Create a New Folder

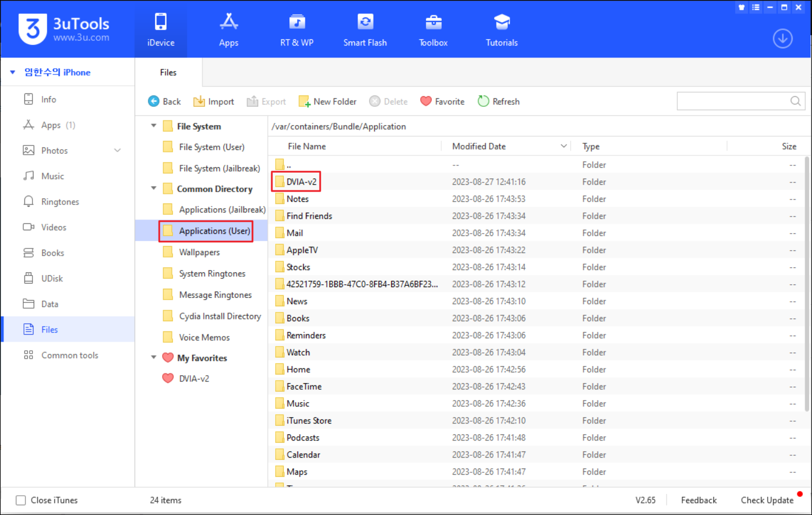tap(328, 101)
